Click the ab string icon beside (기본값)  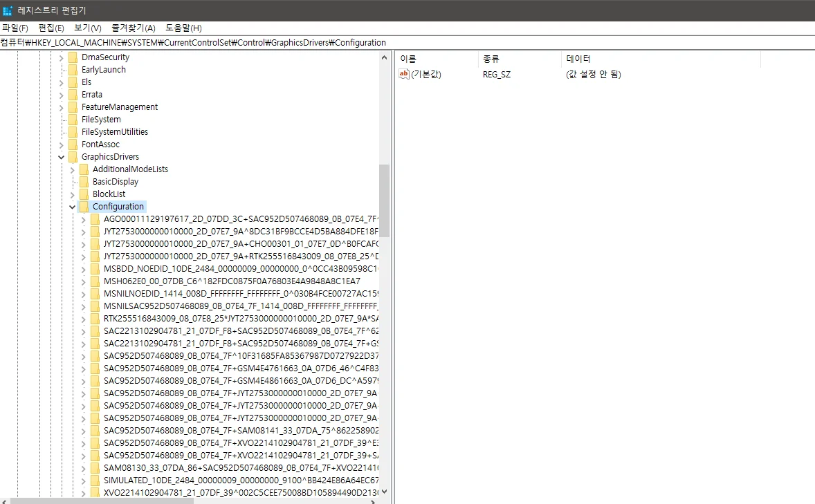404,74
